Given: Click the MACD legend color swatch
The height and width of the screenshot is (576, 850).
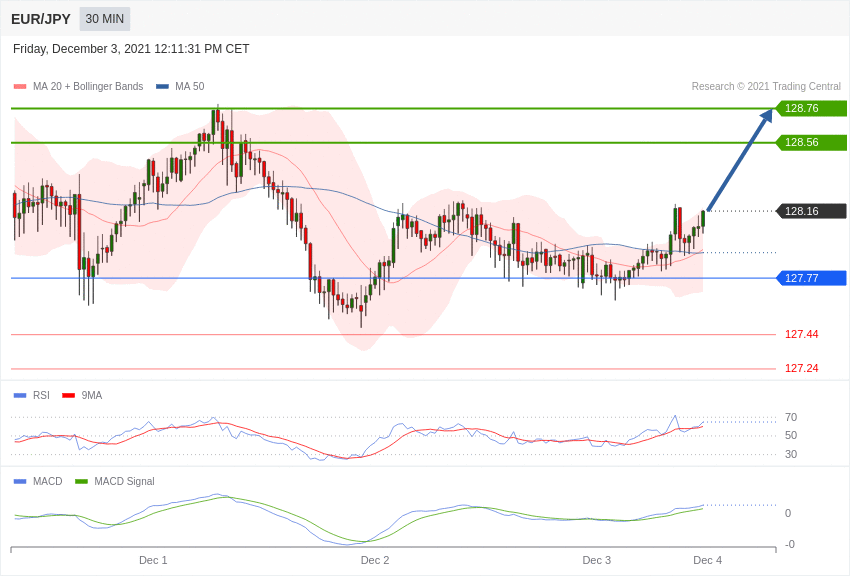Looking at the screenshot, I should tap(20, 481).
